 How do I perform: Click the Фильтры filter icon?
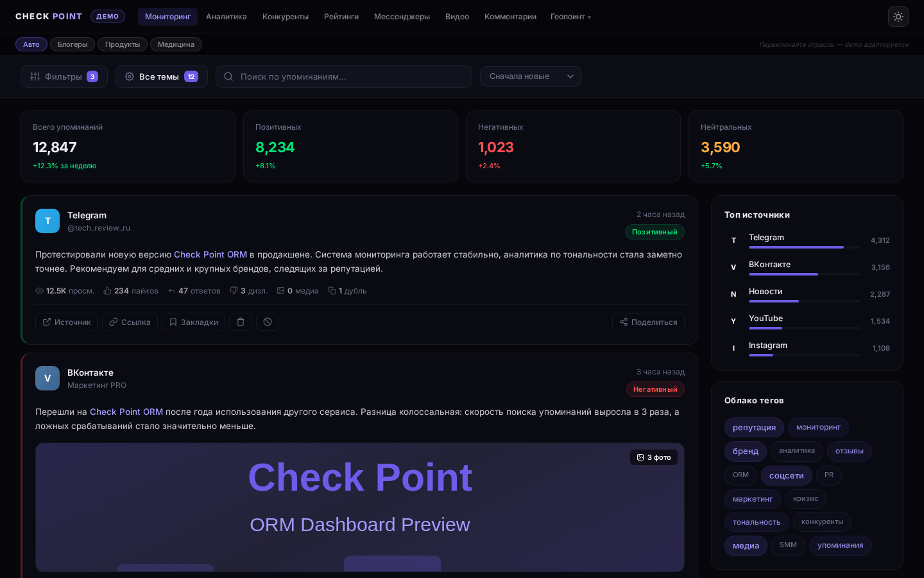[x=35, y=76]
